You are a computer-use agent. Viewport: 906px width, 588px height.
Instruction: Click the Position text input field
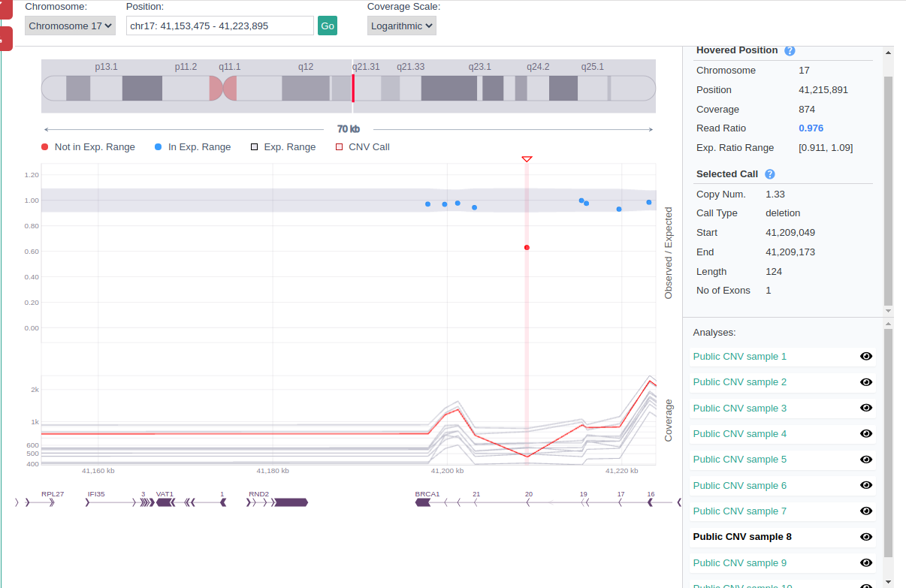pos(219,26)
